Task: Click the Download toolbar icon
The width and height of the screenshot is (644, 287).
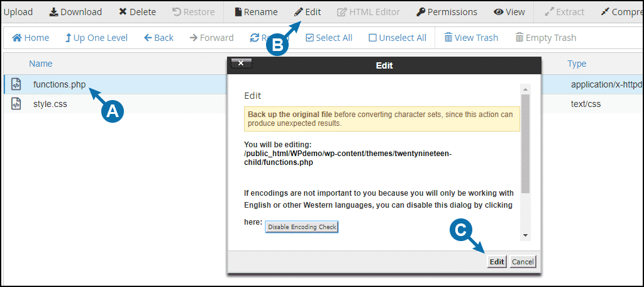Action: coord(53,12)
